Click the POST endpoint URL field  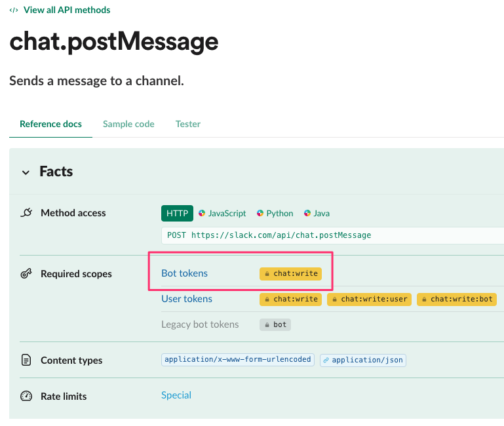(x=333, y=235)
